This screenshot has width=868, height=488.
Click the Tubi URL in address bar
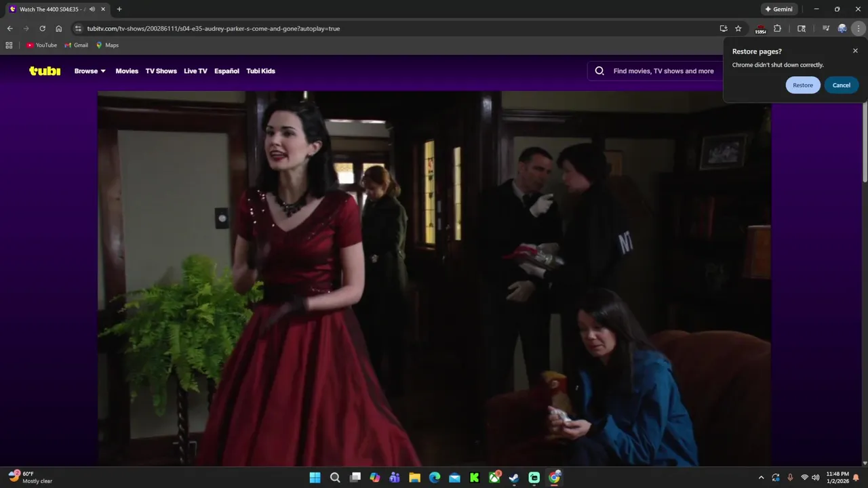click(214, 28)
